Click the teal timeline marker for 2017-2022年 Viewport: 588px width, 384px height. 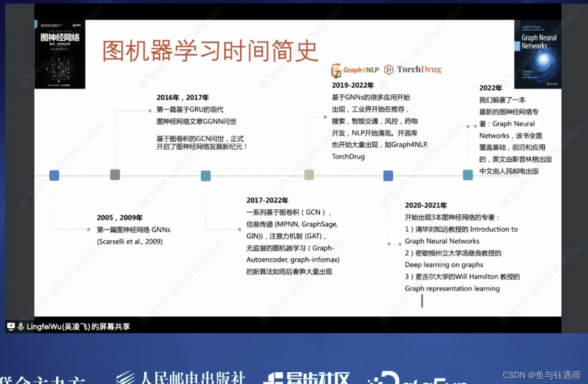(206, 176)
